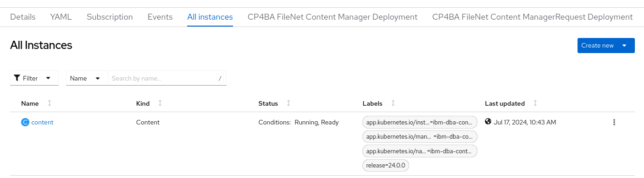Sort by Status column sort icon

pyautogui.click(x=289, y=103)
